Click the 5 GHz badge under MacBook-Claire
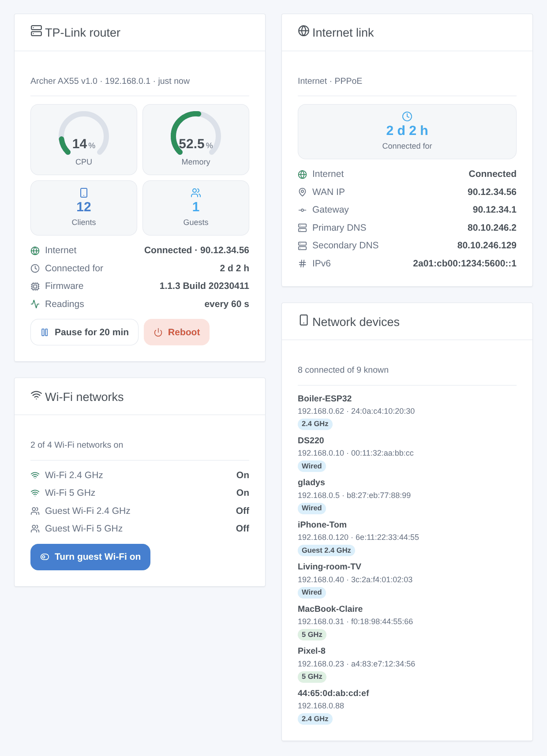 [x=312, y=635]
